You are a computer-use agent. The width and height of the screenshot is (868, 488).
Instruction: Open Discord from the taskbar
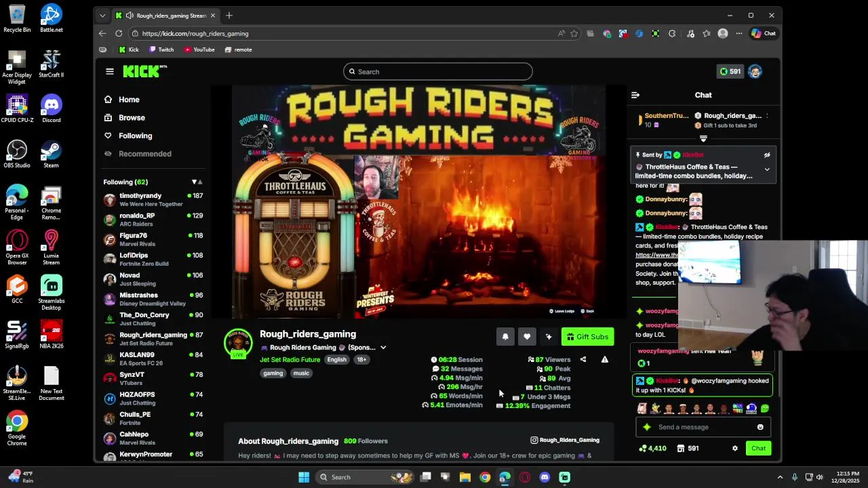tap(545, 477)
